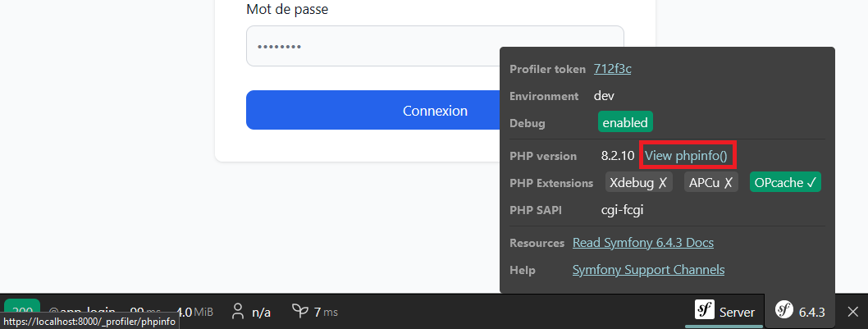Click the Xdebug extension badge
The image size is (868, 329).
[638, 183]
